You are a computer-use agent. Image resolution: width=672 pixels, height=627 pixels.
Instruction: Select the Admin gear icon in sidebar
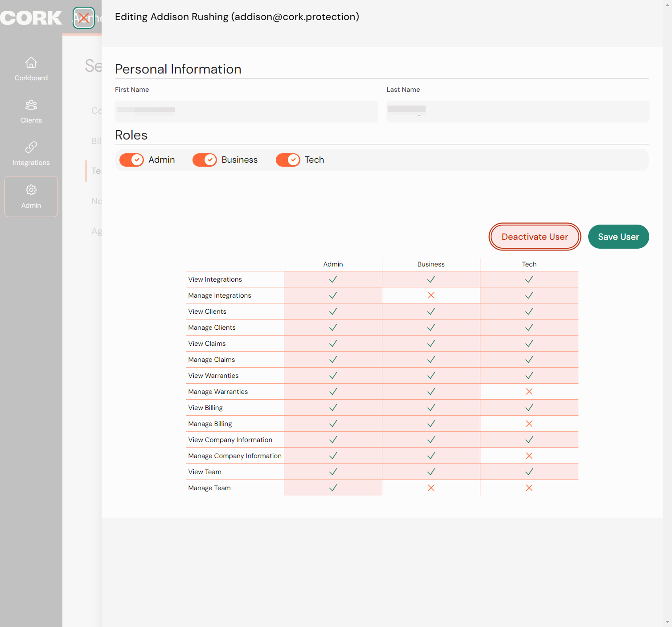tap(31, 190)
